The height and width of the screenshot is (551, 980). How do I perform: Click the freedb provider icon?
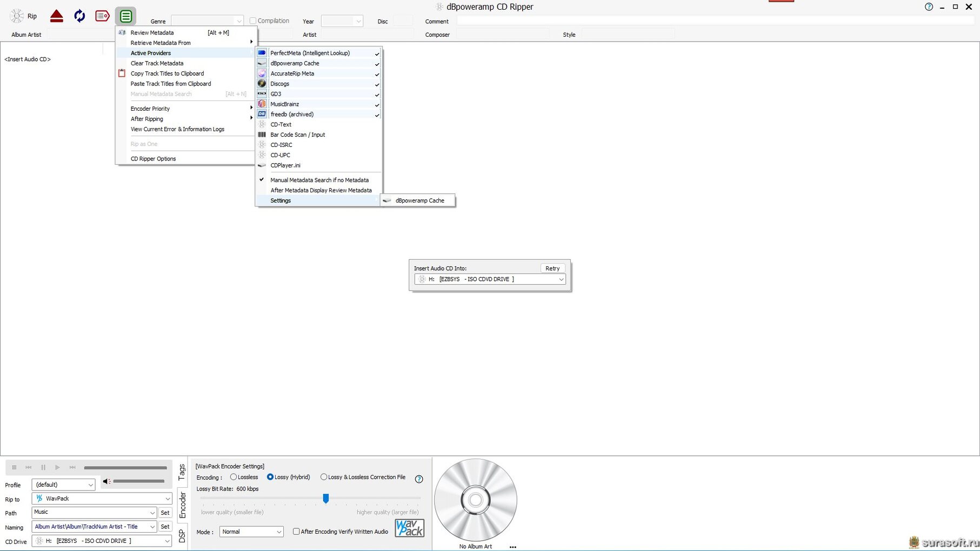(262, 114)
